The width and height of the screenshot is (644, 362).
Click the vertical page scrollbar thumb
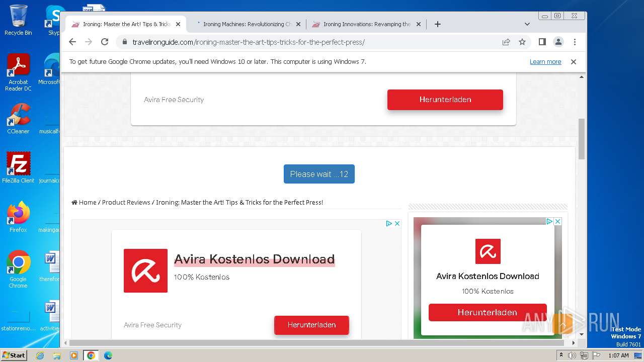(582, 139)
